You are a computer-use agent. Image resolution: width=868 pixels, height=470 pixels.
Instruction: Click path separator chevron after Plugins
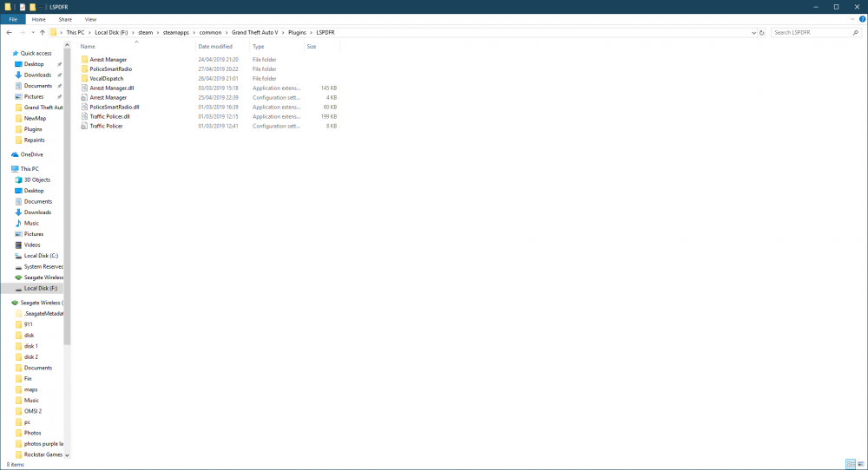click(312, 33)
